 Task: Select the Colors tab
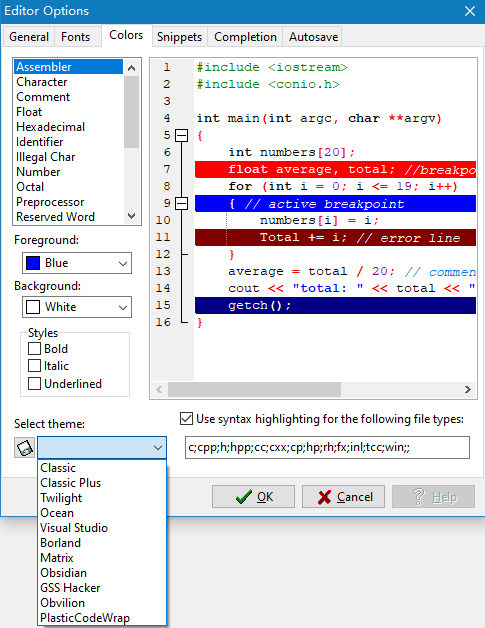point(126,35)
